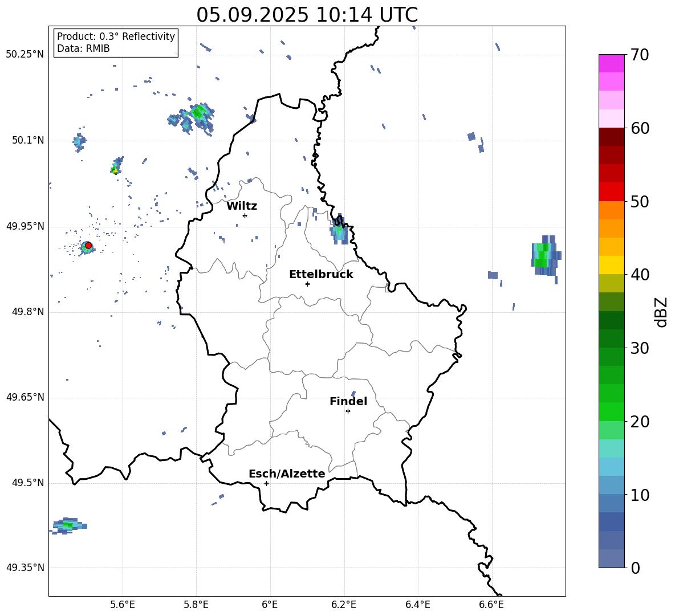
Task: Click the 50.25°N latitude label
Action: (x=25, y=55)
